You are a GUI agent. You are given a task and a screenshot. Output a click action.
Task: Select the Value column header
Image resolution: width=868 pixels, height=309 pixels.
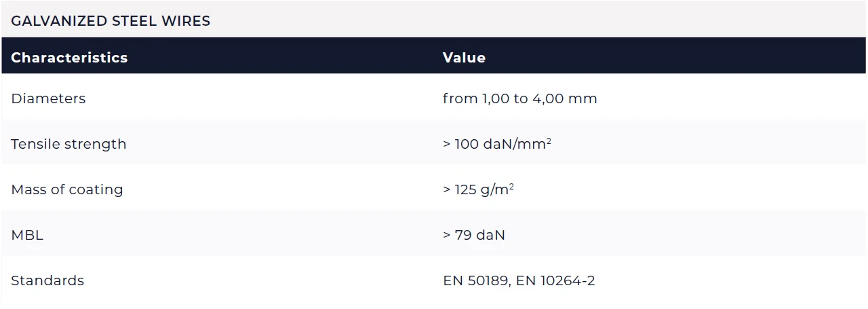point(464,58)
